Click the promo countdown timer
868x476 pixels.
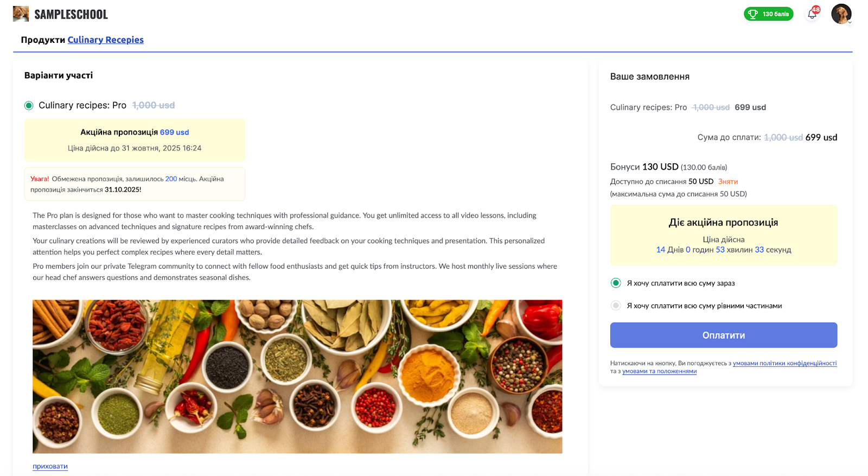tap(723, 250)
